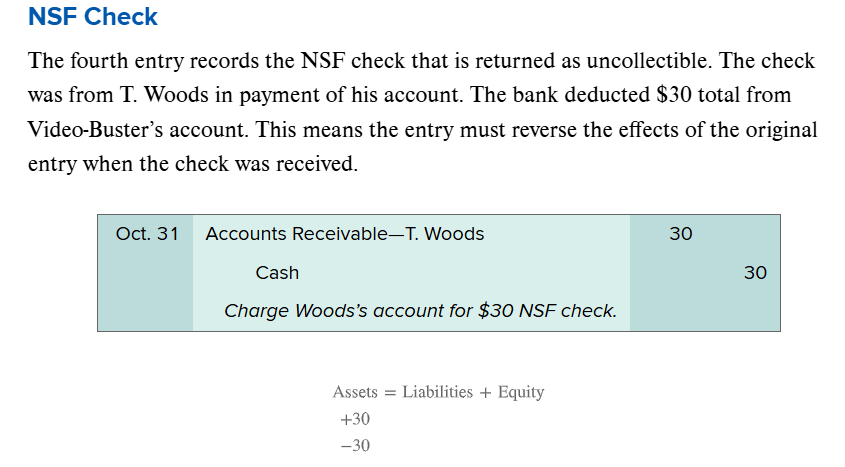
Task: Click the −30 under Assets
Action: [x=355, y=445]
